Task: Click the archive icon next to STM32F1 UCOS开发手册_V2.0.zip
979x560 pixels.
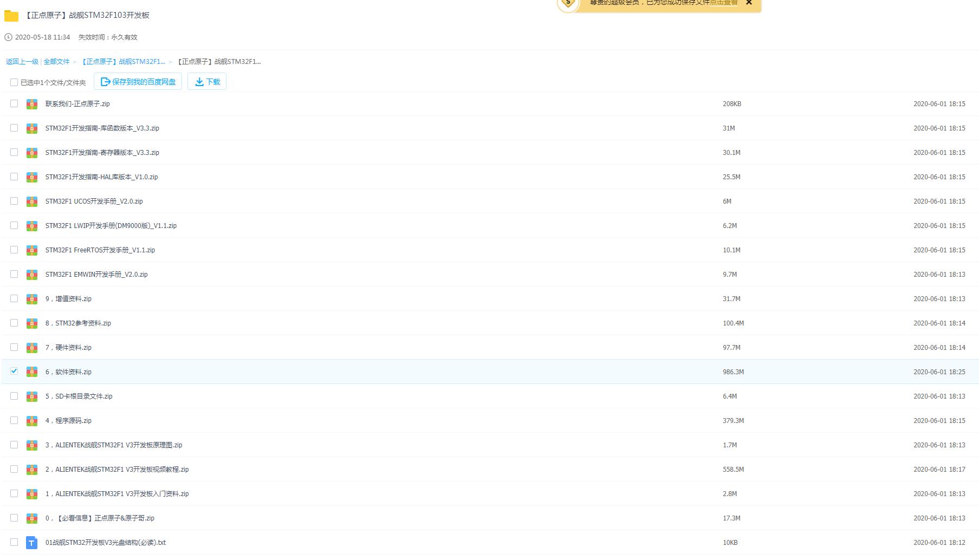Action: pyautogui.click(x=32, y=201)
